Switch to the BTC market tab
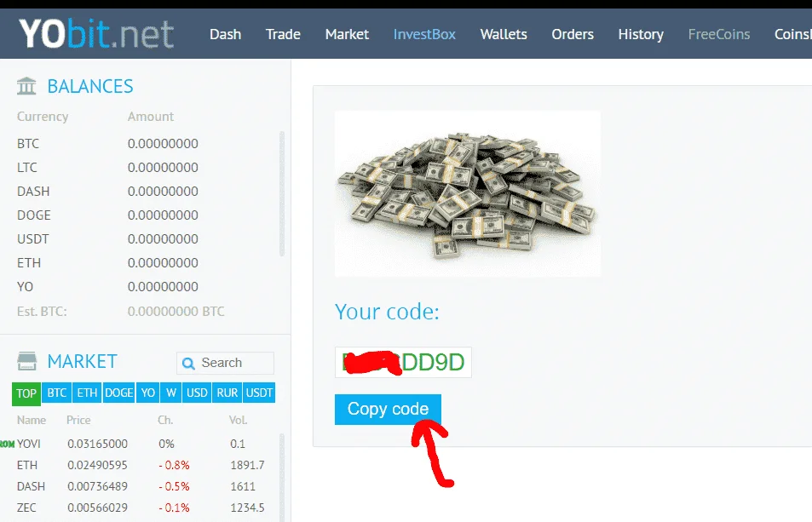 pos(57,393)
